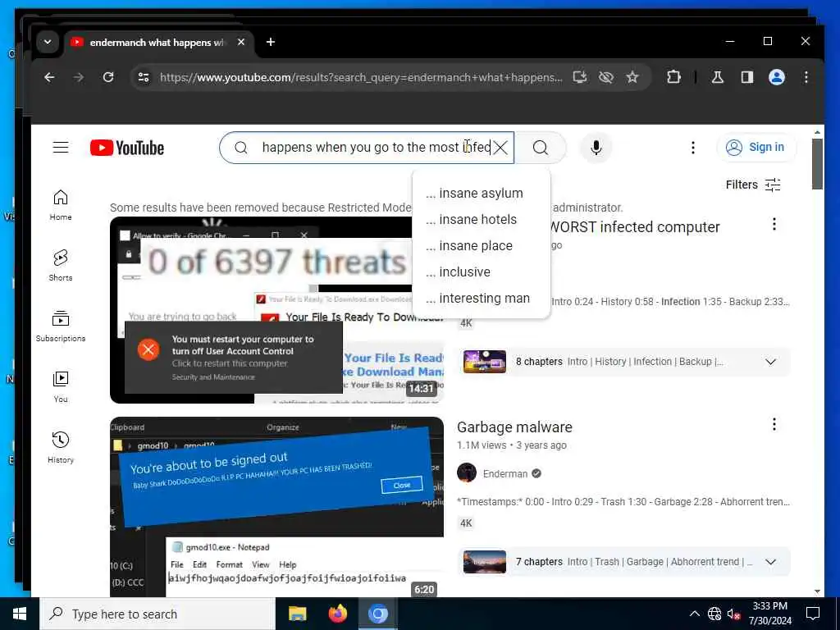The image size is (840, 630).
Task: Open Subscriptions in sidebar
Action: click(61, 326)
